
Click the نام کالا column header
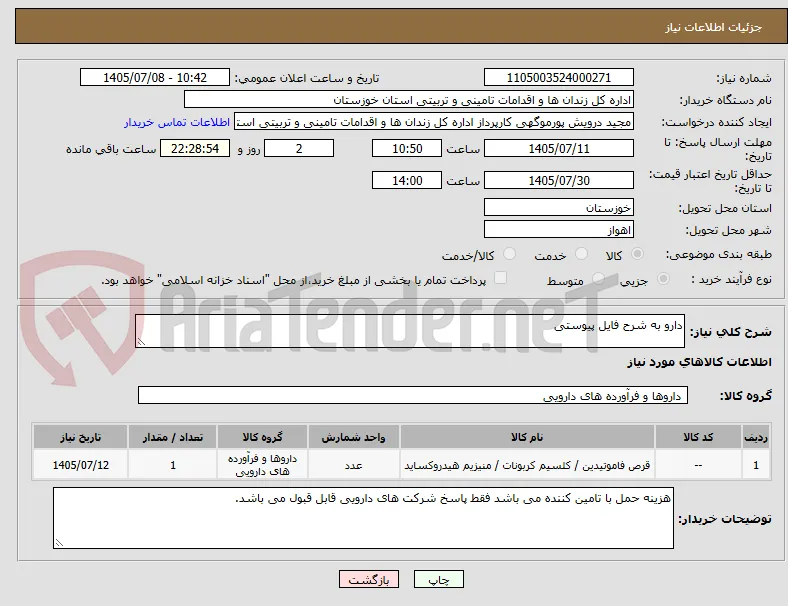click(527, 437)
